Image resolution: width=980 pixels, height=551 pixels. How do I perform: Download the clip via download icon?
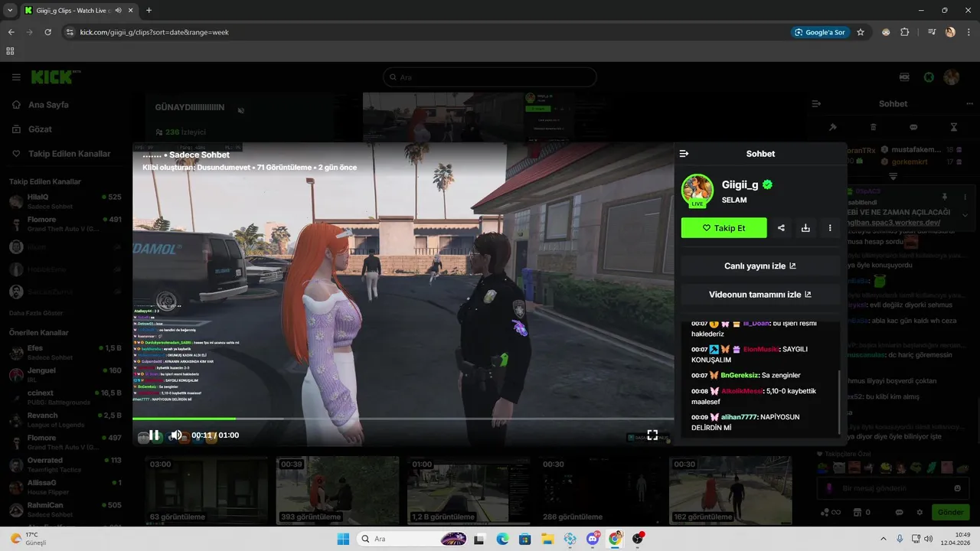805,228
